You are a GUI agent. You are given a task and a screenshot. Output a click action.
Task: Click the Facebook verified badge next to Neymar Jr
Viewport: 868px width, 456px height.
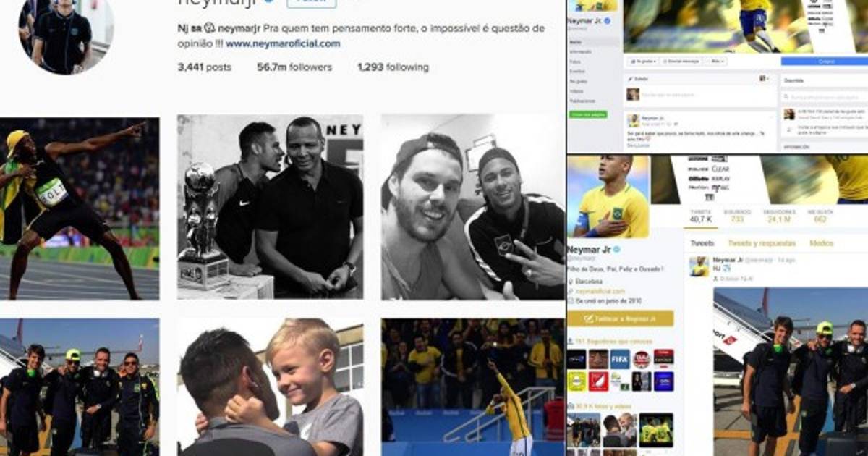(x=607, y=22)
